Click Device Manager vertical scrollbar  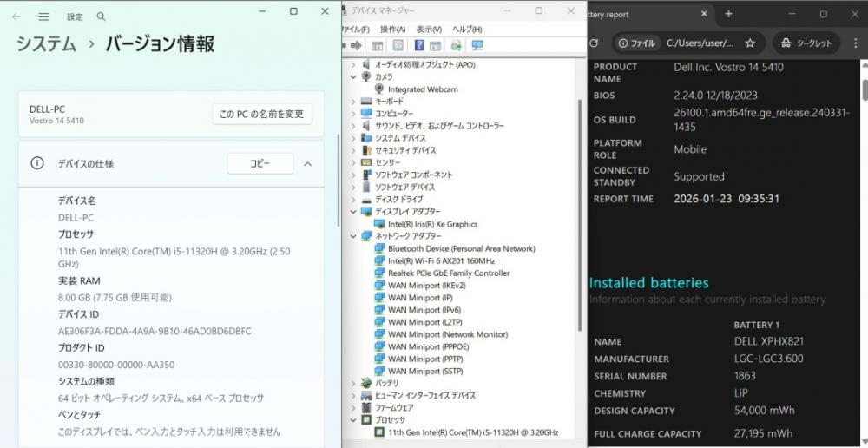[x=579, y=216]
